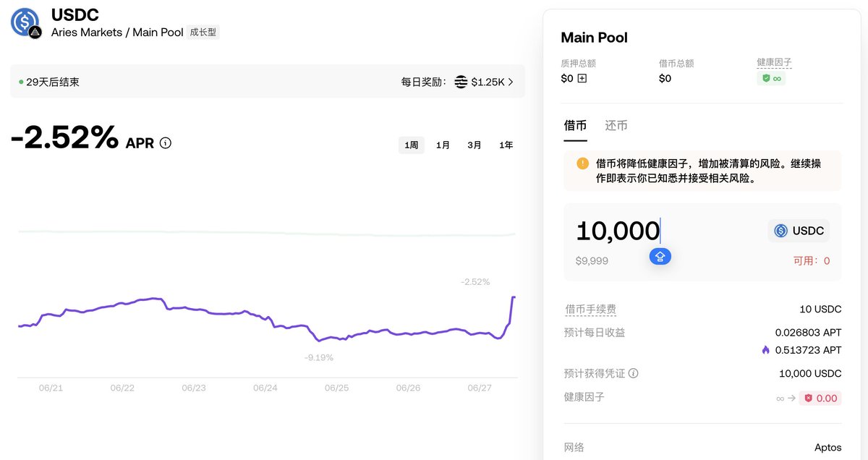Click the 借币总额 $0 value

[x=665, y=78]
